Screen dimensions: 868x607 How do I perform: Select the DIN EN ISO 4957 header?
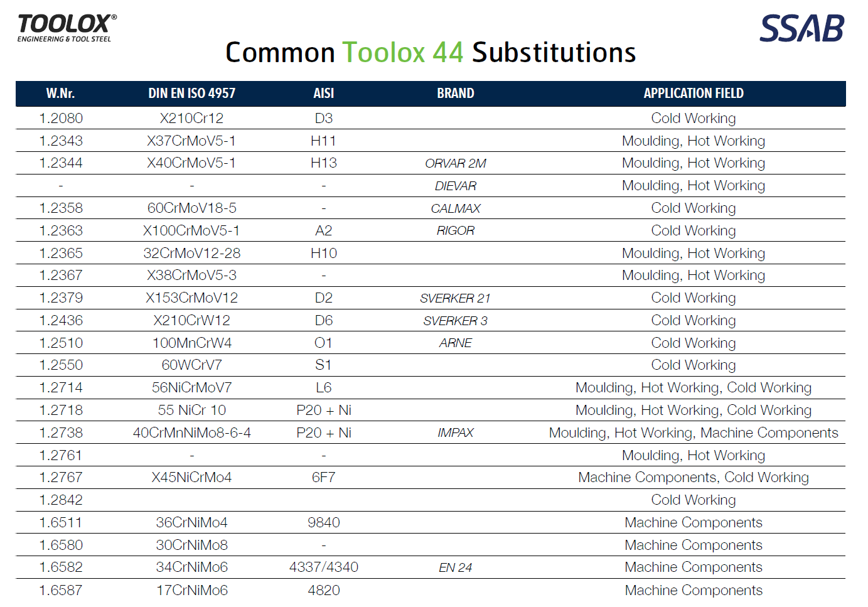point(191,94)
